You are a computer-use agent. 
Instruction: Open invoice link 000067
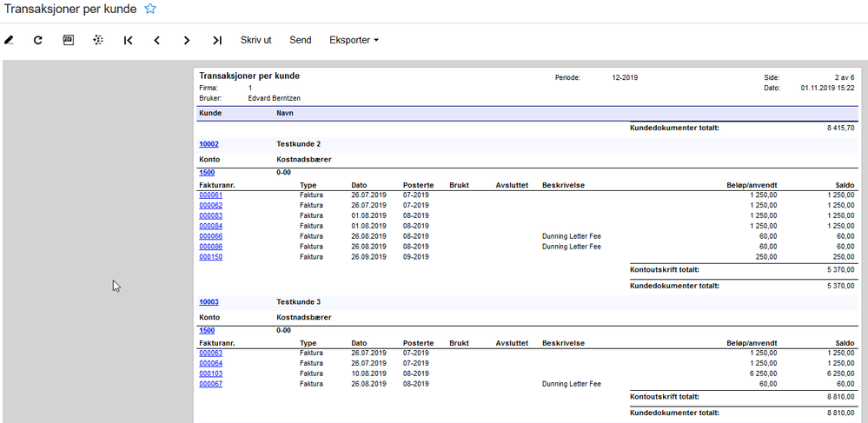[x=211, y=384]
